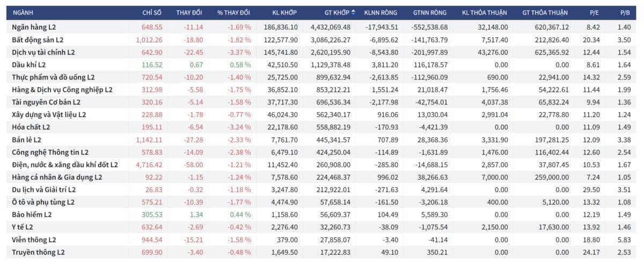
Task: Click matched volume 379.00
Action: coord(287,240)
